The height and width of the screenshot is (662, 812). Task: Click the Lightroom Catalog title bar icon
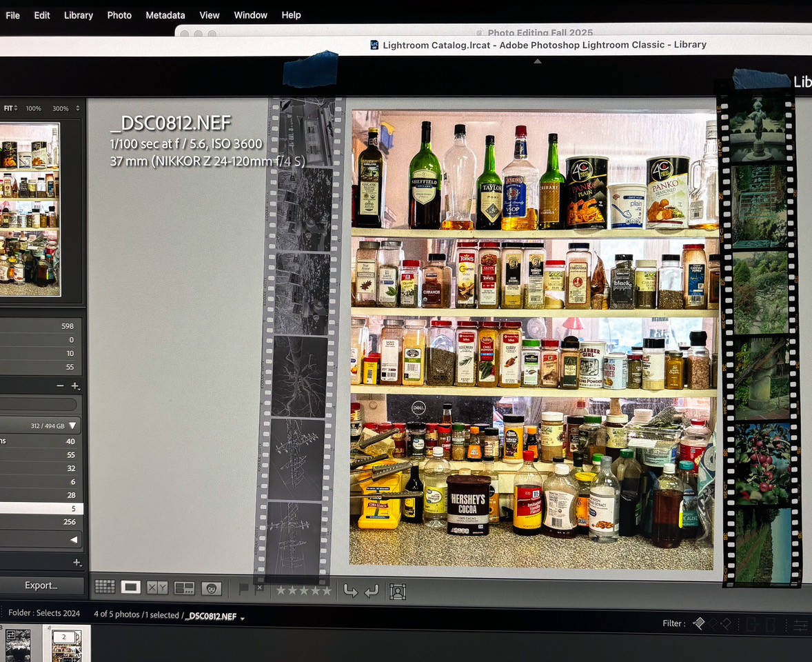374,45
